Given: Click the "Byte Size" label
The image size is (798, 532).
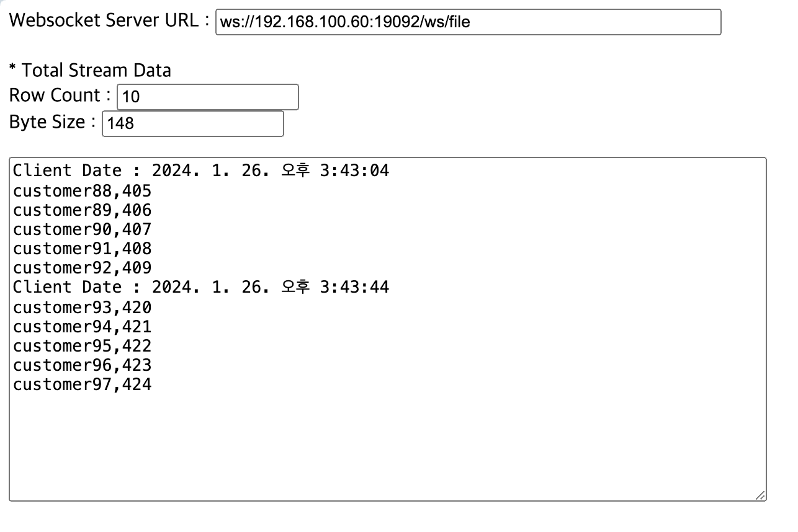Looking at the screenshot, I should tap(47, 122).
